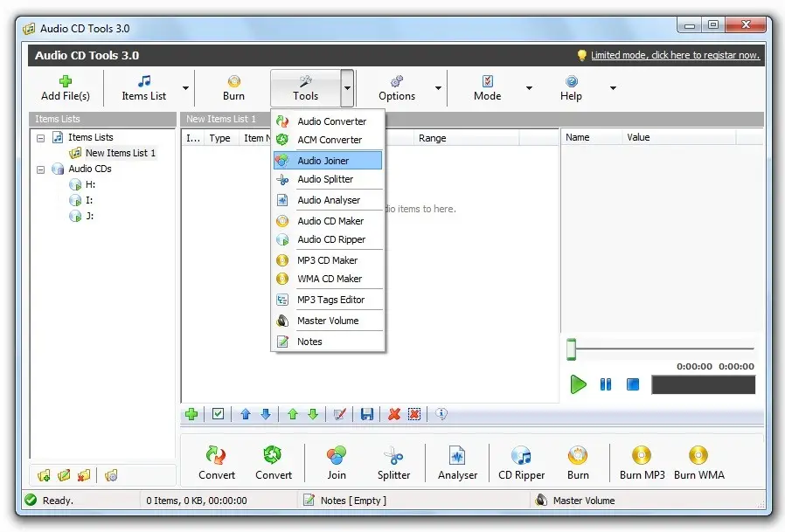The width and height of the screenshot is (785, 532).
Task: Click the first Convert button with red-green arrows
Action: [216, 463]
